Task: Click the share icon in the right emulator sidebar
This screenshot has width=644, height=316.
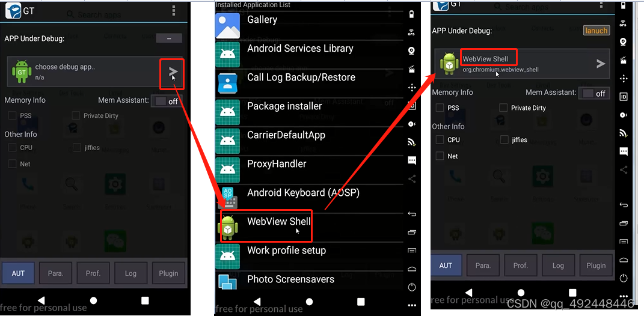Action: (x=624, y=169)
